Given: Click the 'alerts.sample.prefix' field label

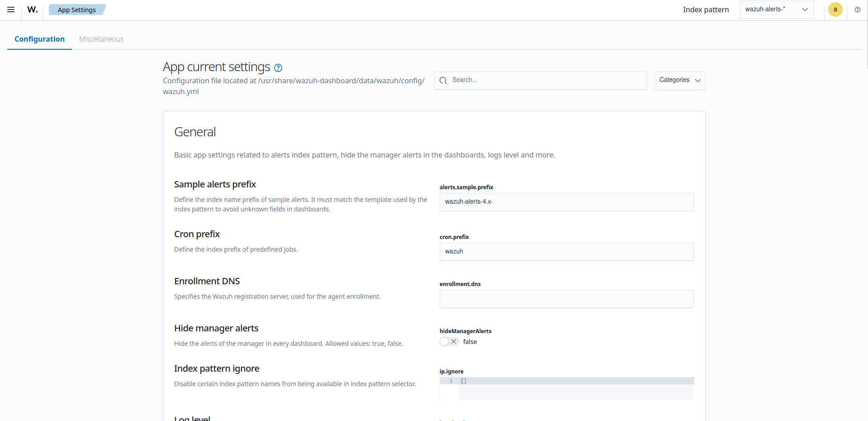Looking at the screenshot, I should [466, 187].
